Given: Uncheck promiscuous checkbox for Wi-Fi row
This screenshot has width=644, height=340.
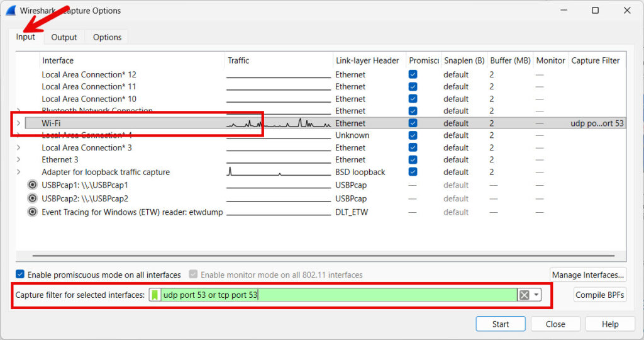Looking at the screenshot, I should point(413,123).
